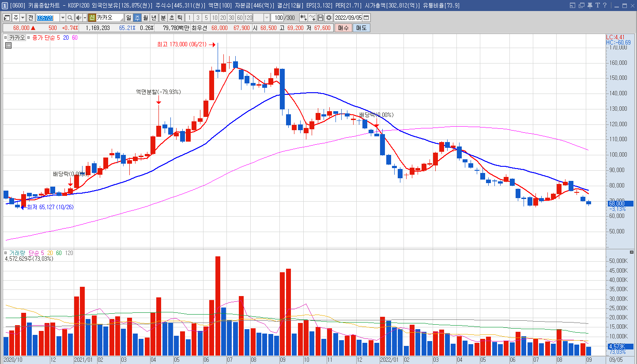Select the 틱 tick period button

tap(180, 18)
